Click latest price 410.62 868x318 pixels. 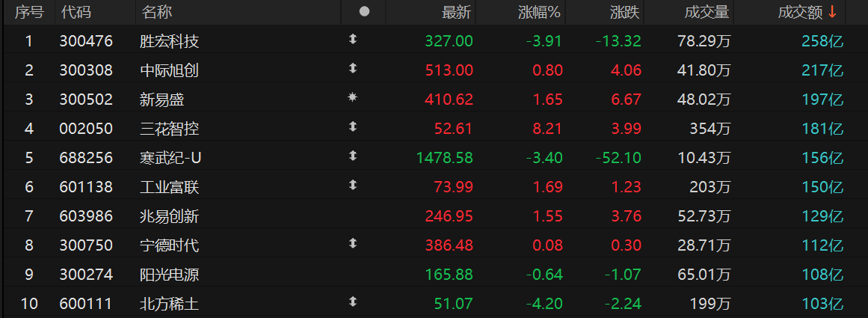449,100
